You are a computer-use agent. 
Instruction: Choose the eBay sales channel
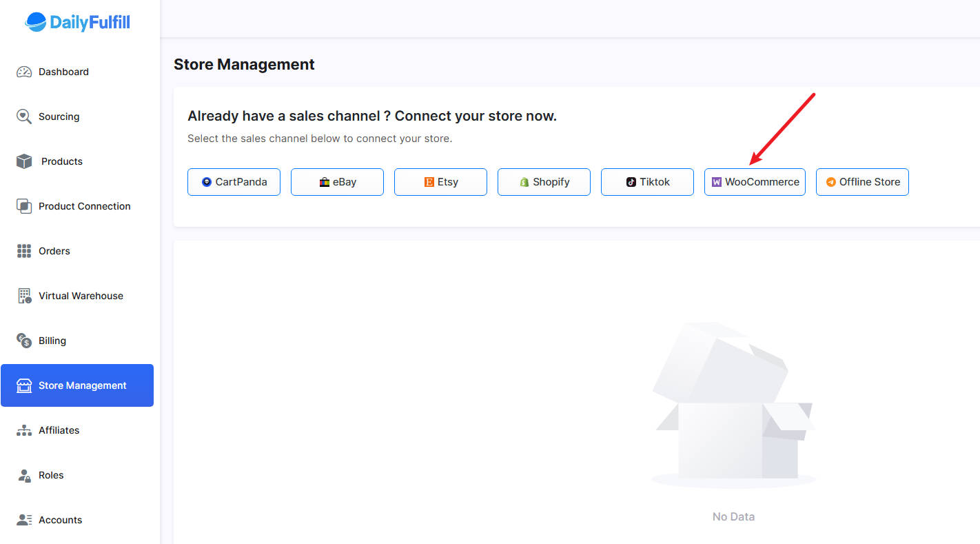click(x=337, y=182)
